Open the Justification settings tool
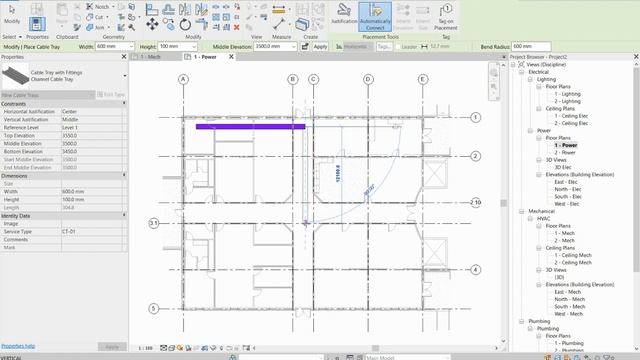 click(x=344, y=15)
